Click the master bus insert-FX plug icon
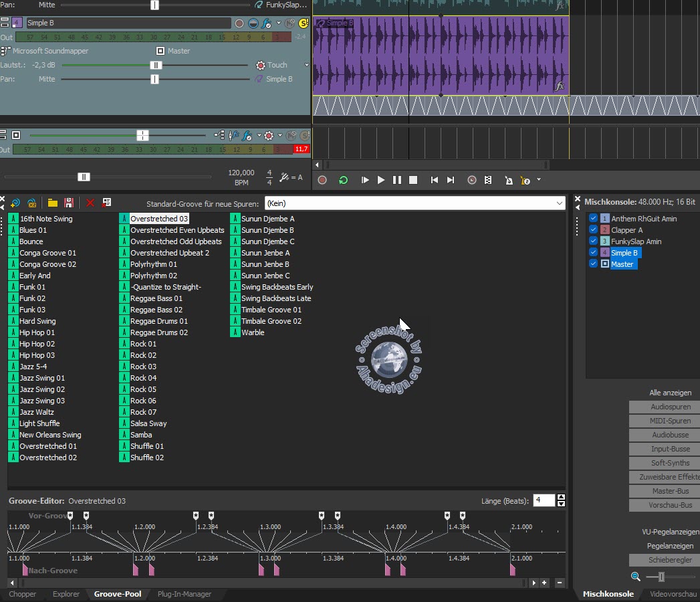 (x=233, y=135)
